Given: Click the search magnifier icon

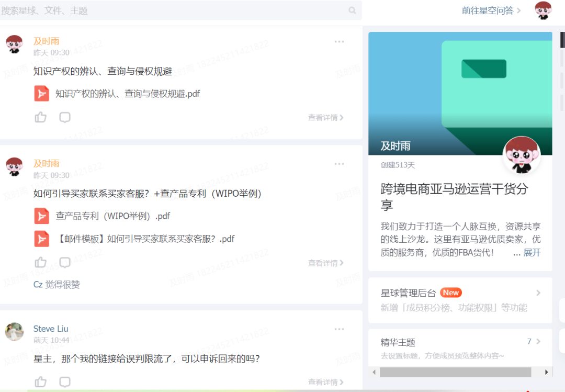Looking at the screenshot, I should coord(352,10).
